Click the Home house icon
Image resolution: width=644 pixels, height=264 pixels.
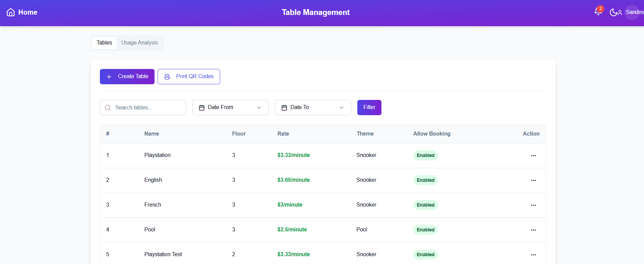11,12
